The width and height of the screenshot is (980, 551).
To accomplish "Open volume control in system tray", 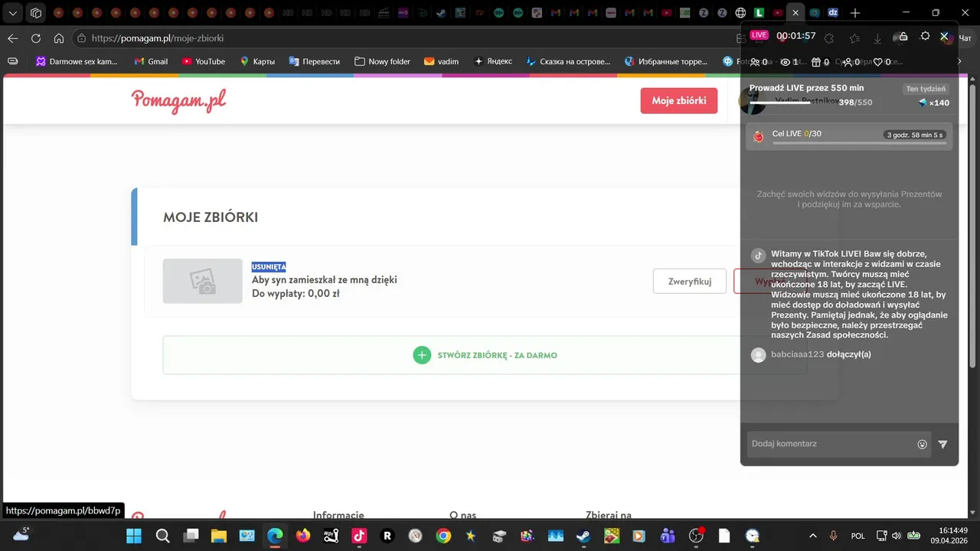I will point(897,536).
